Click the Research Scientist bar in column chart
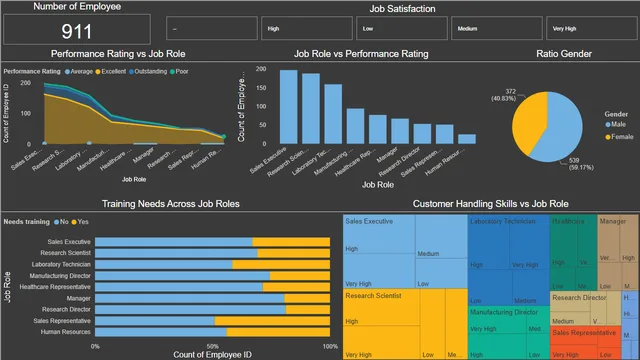 point(311,109)
